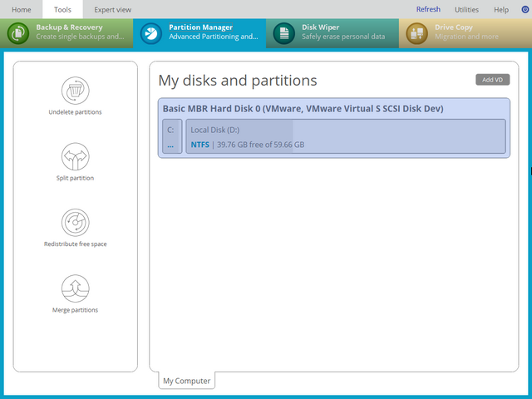Open the Expert view tab

click(112, 10)
